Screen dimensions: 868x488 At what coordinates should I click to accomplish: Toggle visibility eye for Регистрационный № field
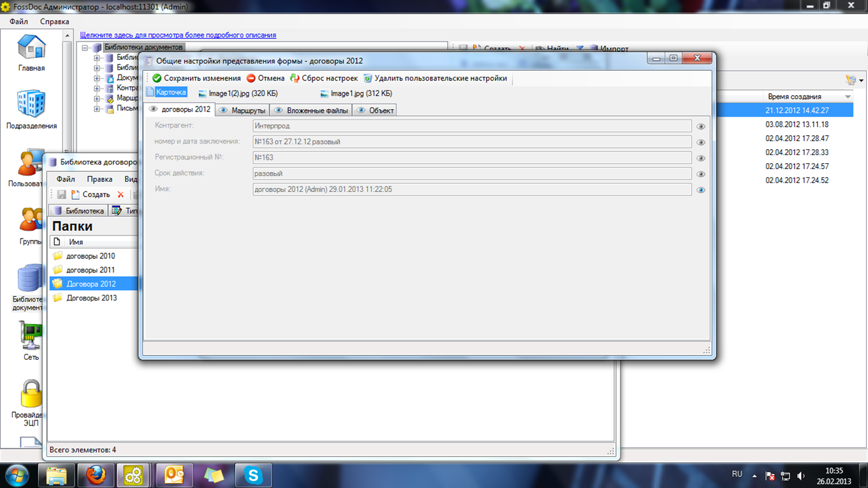point(700,158)
